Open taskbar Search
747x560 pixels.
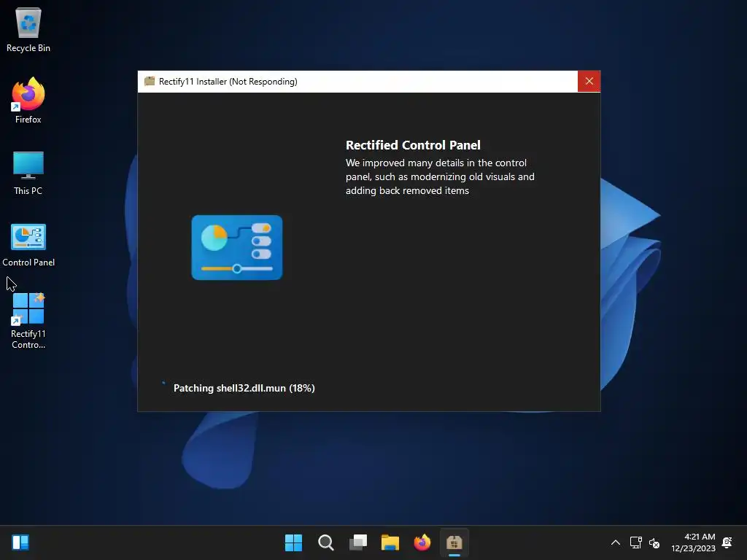[326, 542]
